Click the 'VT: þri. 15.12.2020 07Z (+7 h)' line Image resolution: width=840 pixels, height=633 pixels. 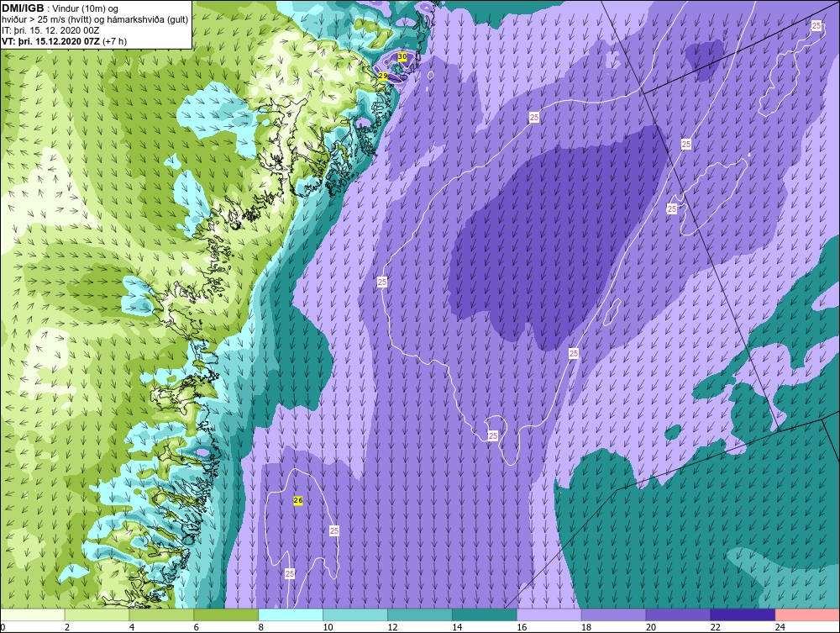click(65, 41)
